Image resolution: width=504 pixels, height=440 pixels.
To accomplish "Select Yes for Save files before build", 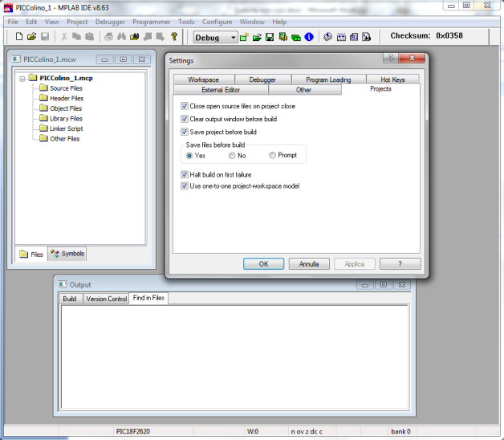I will click(x=189, y=156).
